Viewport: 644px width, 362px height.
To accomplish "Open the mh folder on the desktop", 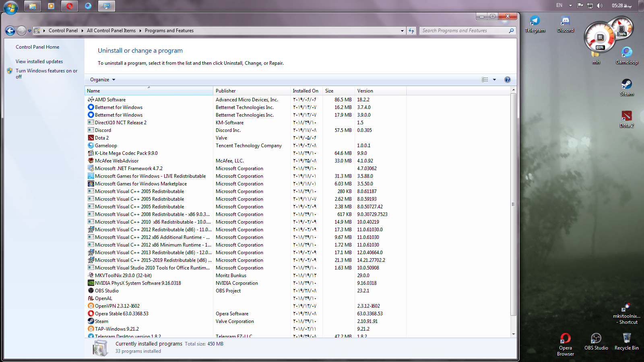I will tap(596, 58).
